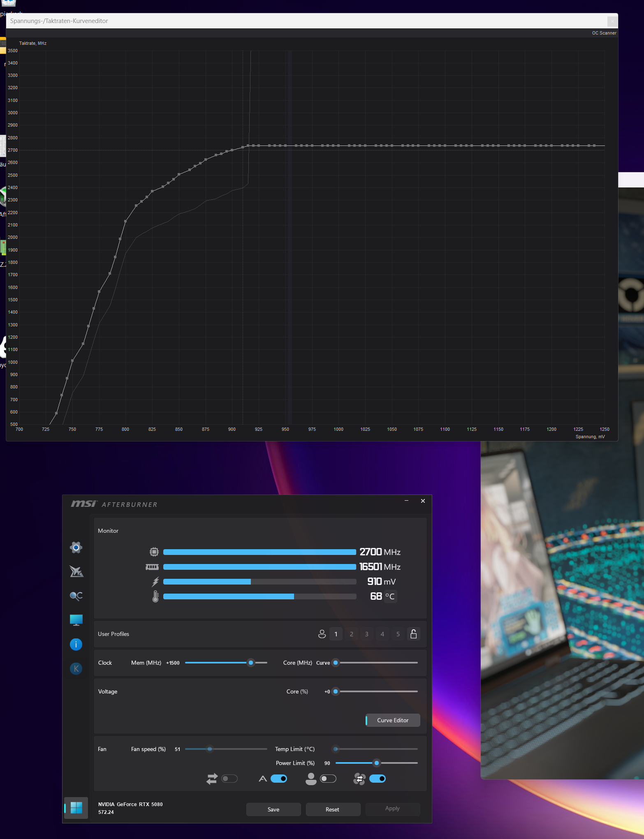644x839 pixels.
Task: Select user profile 2
Action: tap(352, 634)
